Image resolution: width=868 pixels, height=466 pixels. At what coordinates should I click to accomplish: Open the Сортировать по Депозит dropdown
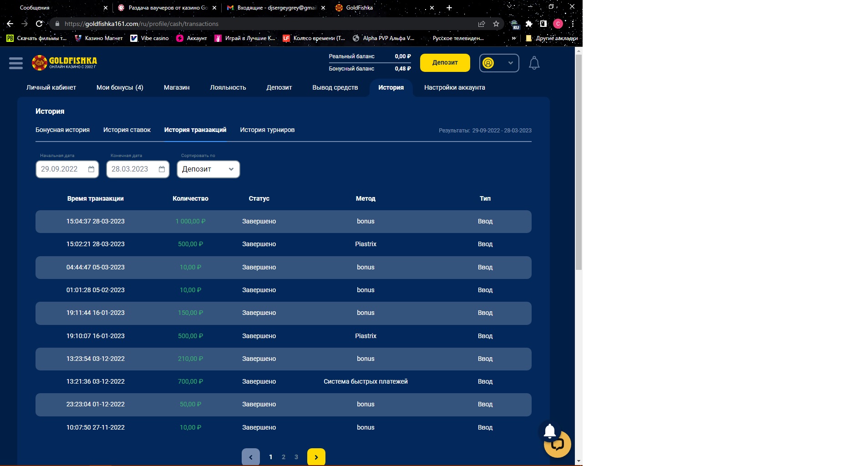pyautogui.click(x=208, y=169)
